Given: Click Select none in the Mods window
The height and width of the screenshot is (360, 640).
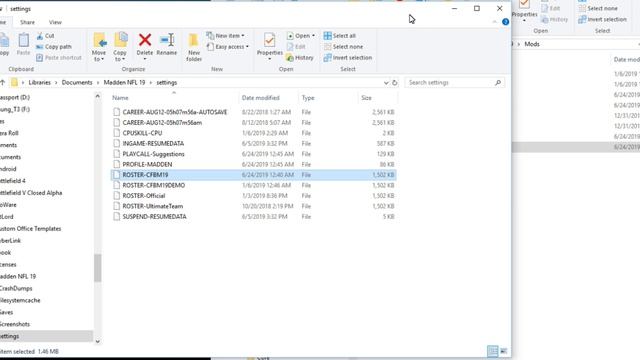Looking at the screenshot, I should pos(598,8).
